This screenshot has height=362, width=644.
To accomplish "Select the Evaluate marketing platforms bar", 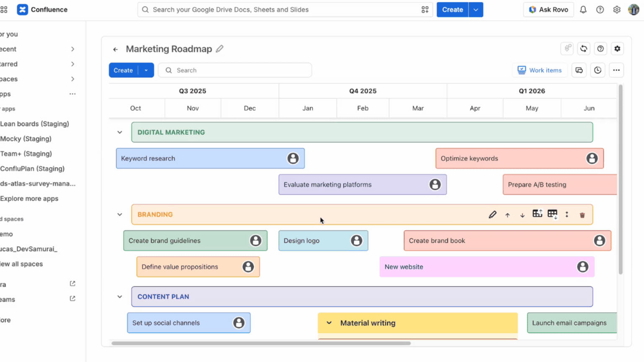I will 363,184.
